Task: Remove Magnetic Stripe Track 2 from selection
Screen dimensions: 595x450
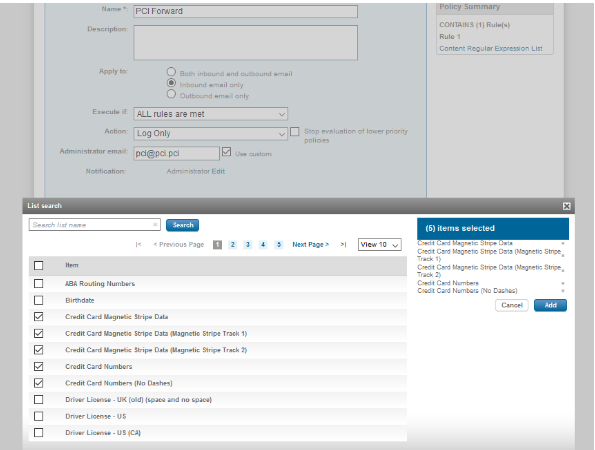Action: pyautogui.click(x=563, y=271)
